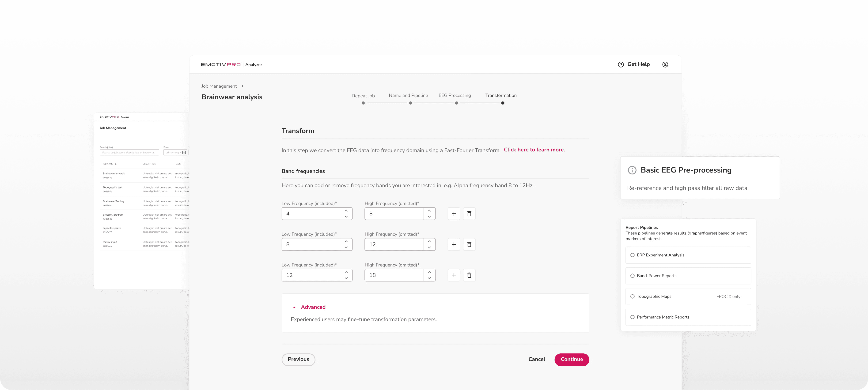Screen dimensions: 868x390
Task: Add band after the 8–12 Hz row
Action: tap(454, 244)
